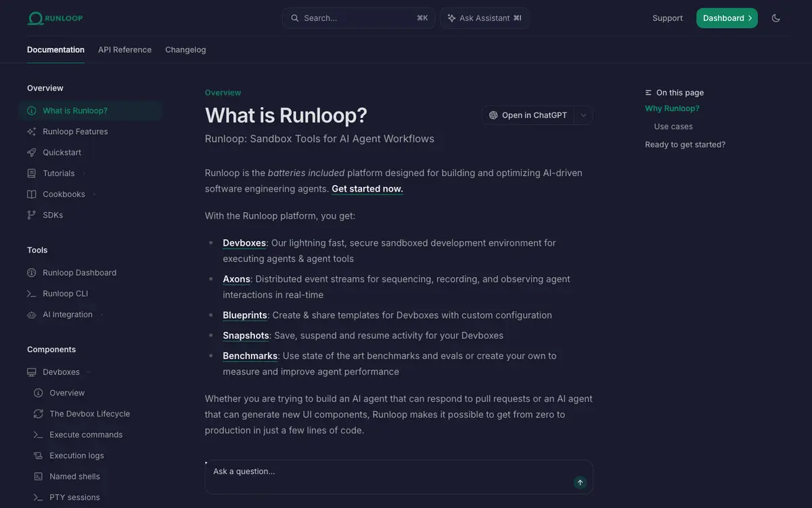Open the dropdown next to Open in ChatGPT

[584, 115]
